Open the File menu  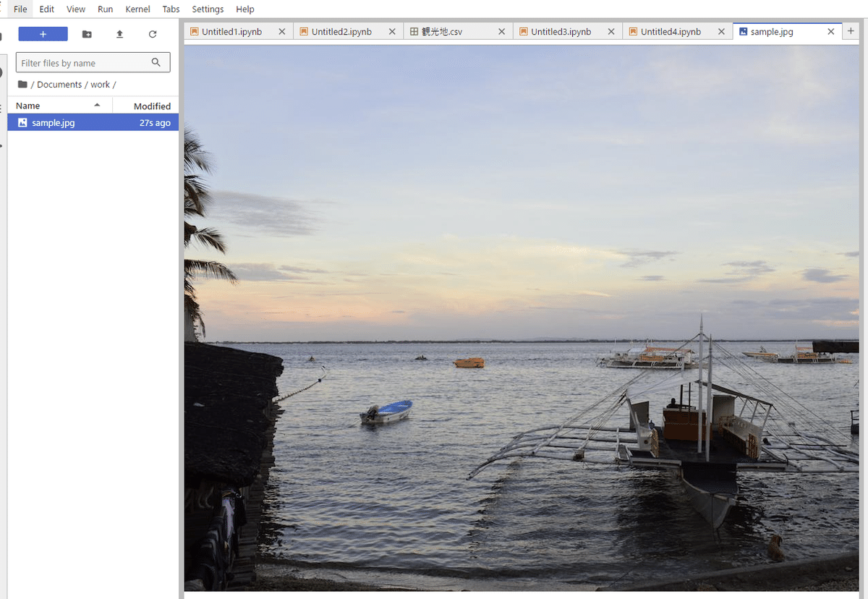(20, 9)
